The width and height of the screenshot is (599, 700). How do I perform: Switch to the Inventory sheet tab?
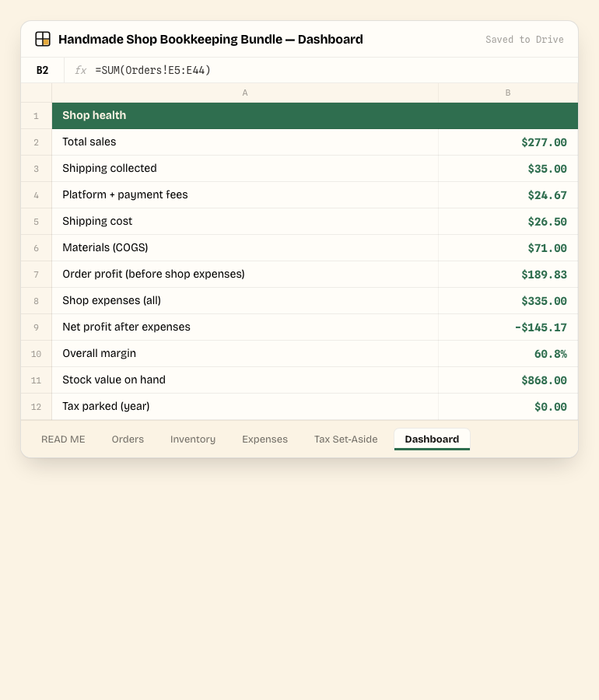point(193,439)
